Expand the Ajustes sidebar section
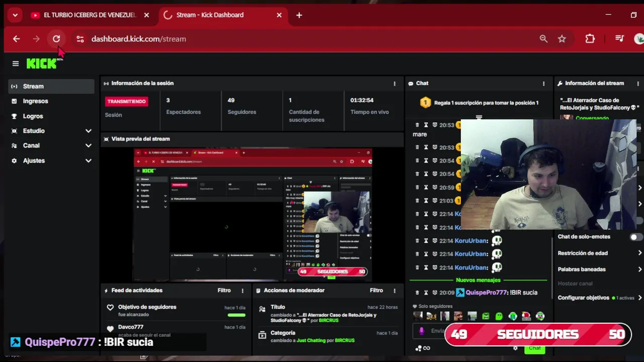The image size is (644, 362). click(x=89, y=160)
